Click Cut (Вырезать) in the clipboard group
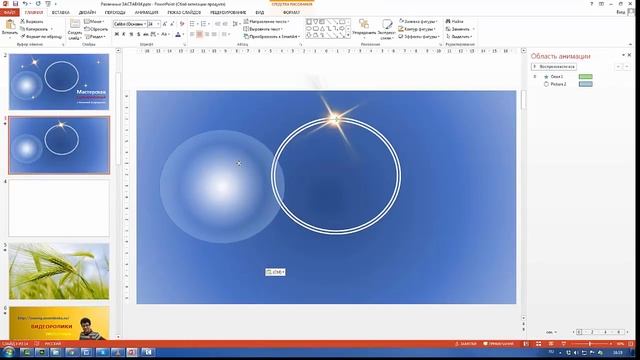 [32, 21]
